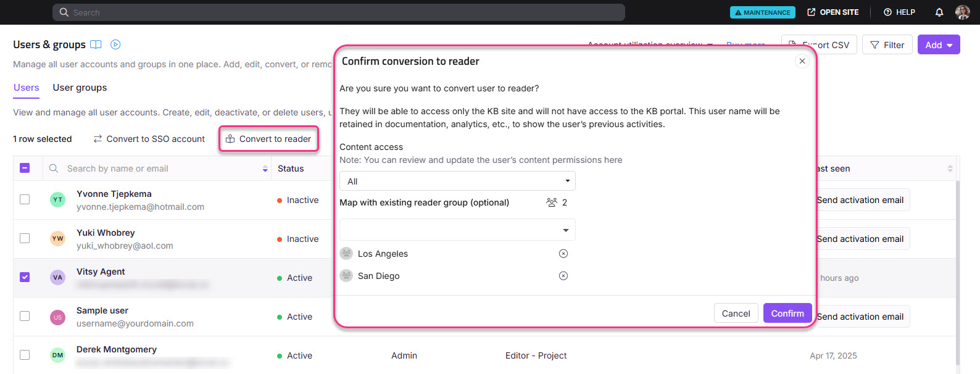Select the Yvonne Tjepkema row checkbox
Screen dimensions: 980x374
[25, 199]
